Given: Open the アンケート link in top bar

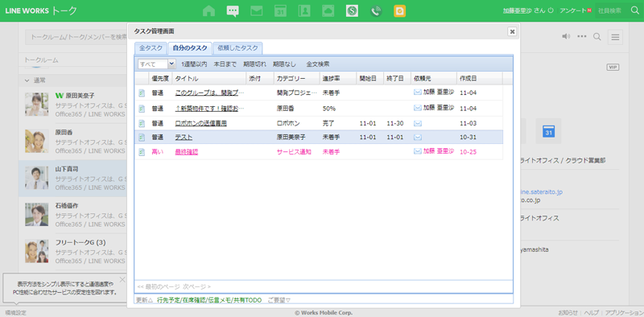Looking at the screenshot, I should (x=573, y=10).
